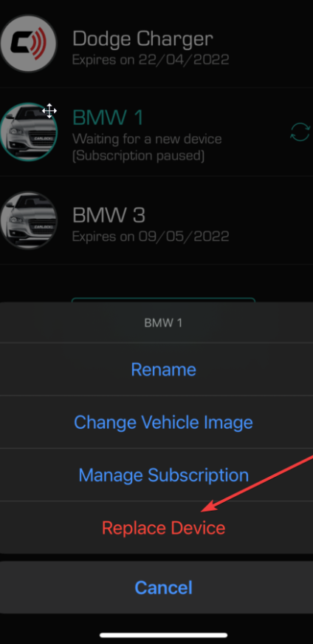Select the teal BMW 1 vehicle name
The image size is (313, 644).
click(x=108, y=118)
